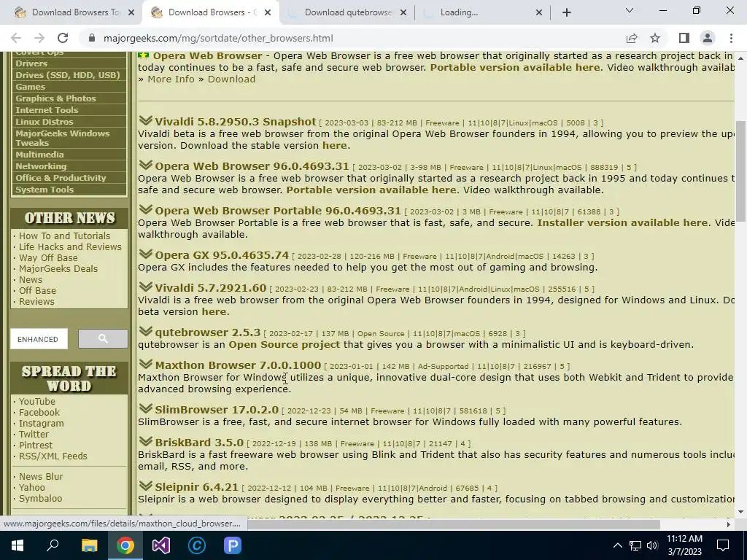The width and height of the screenshot is (747, 560).
Task: Switch to the Loading tab
Action: click(483, 12)
